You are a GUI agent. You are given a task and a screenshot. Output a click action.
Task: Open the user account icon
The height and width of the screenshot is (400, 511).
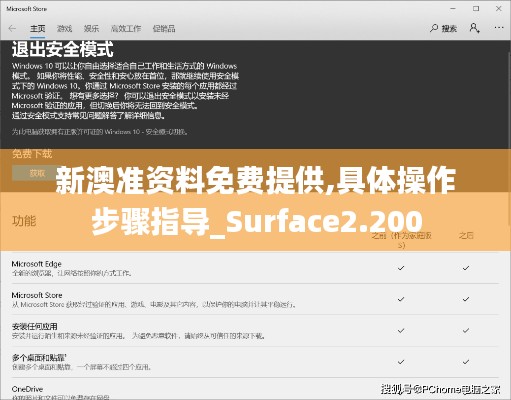click(x=474, y=28)
